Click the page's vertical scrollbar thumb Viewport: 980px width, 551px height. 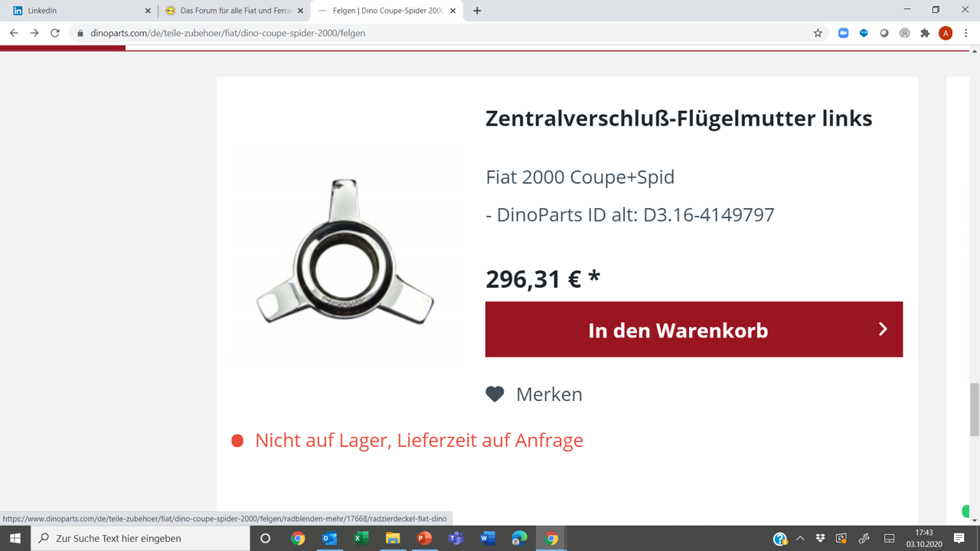(x=974, y=409)
